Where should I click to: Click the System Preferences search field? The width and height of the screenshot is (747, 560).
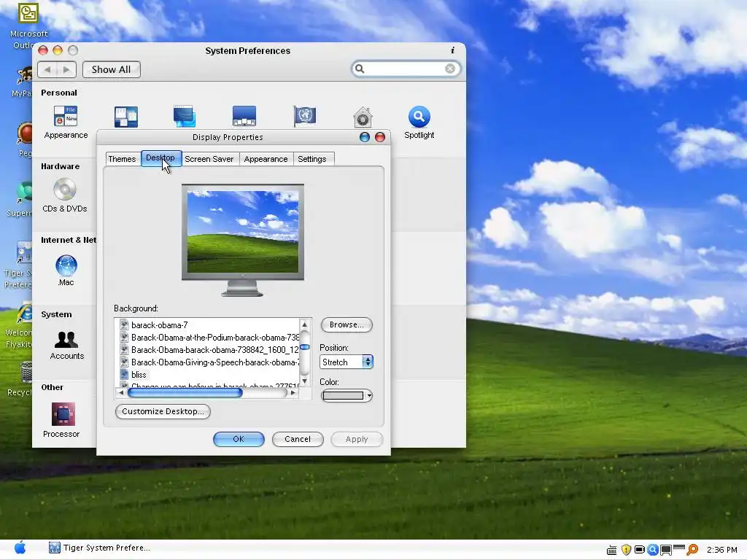click(x=406, y=69)
